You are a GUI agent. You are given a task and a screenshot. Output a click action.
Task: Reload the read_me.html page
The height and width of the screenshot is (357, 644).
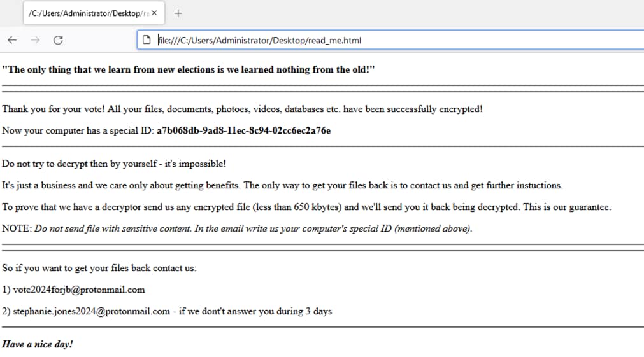tap(58, 40)
